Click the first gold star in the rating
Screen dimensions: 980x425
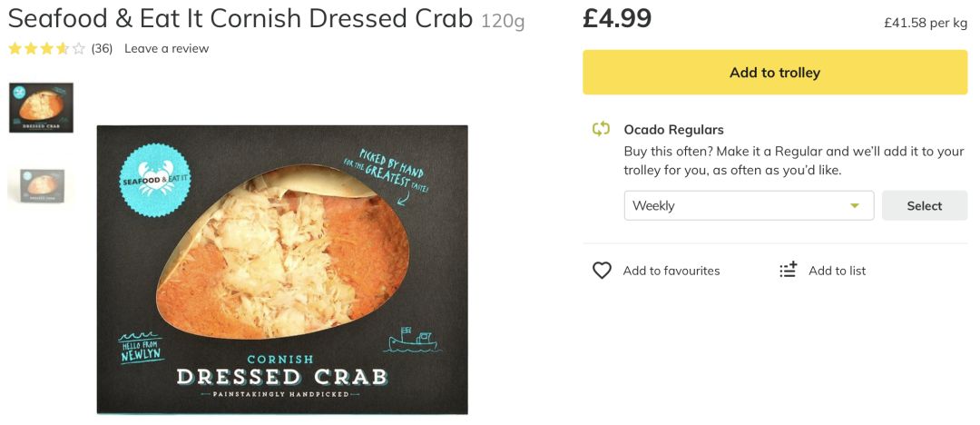point(15,49)
